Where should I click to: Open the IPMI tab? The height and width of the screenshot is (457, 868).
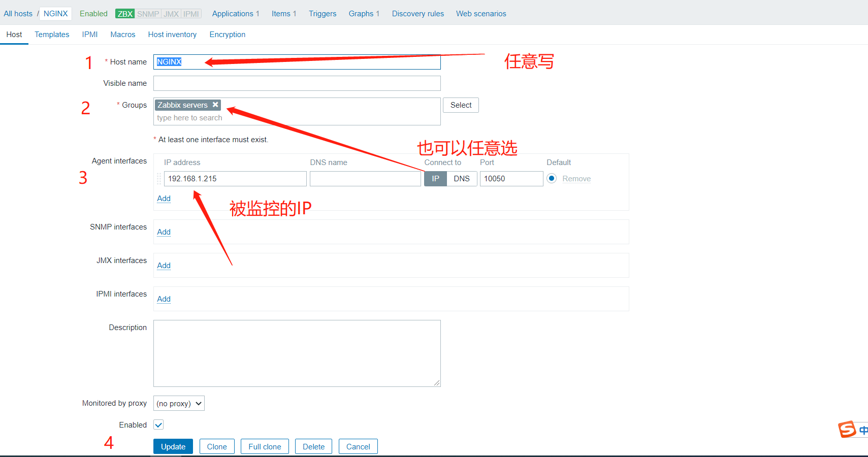[x=90, y=35]
